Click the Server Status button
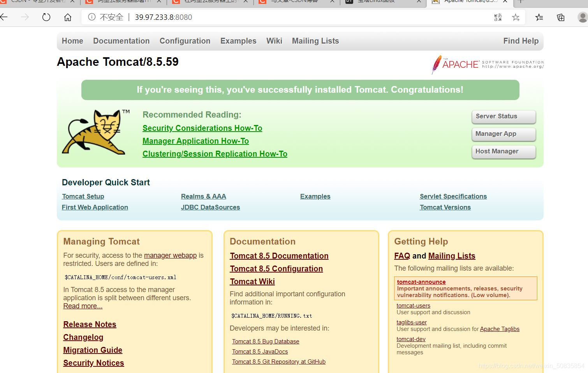This screenshot has height=373, width=588. tap(503, 116)
